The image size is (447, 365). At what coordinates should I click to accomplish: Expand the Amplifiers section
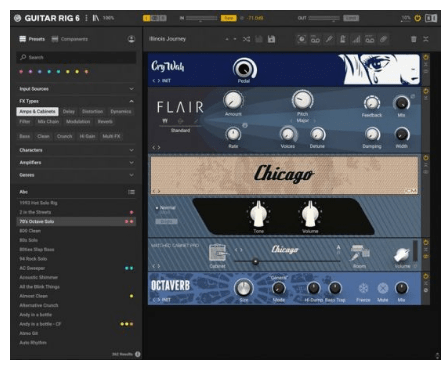76,162
